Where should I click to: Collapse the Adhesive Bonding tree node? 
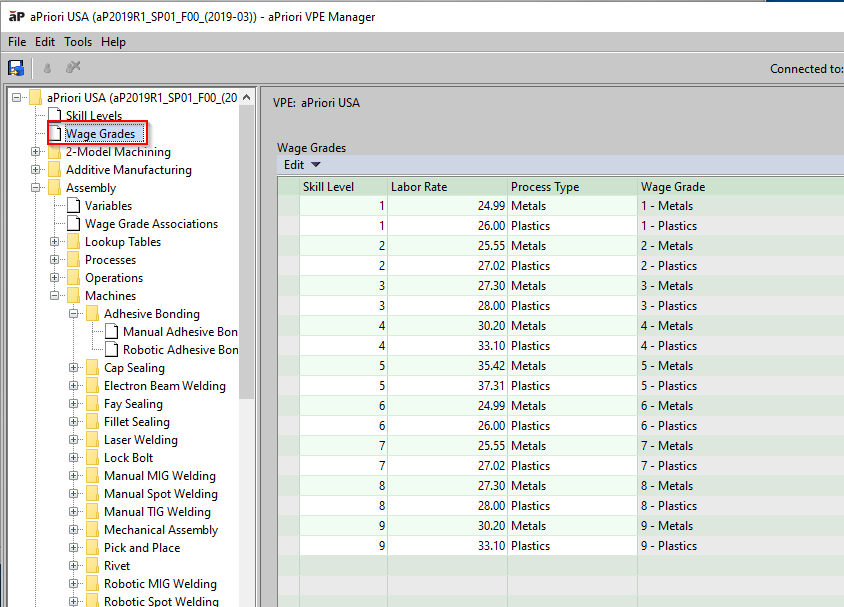[74, 314]
